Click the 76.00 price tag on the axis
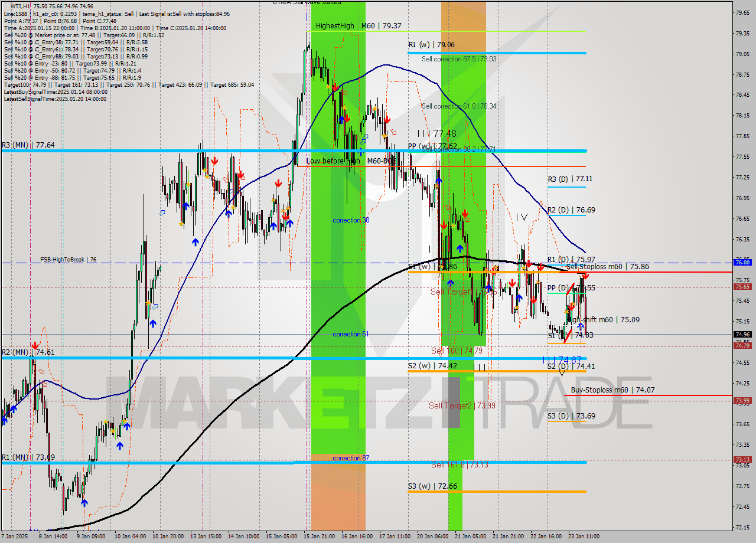 click(742, 262)
